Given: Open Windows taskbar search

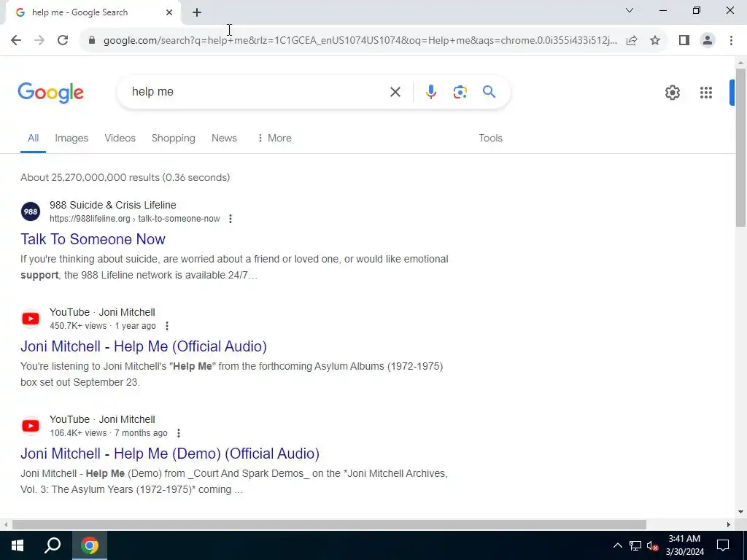Looking at the screenshot, I should pyautogui.click(x=53, y=545).
